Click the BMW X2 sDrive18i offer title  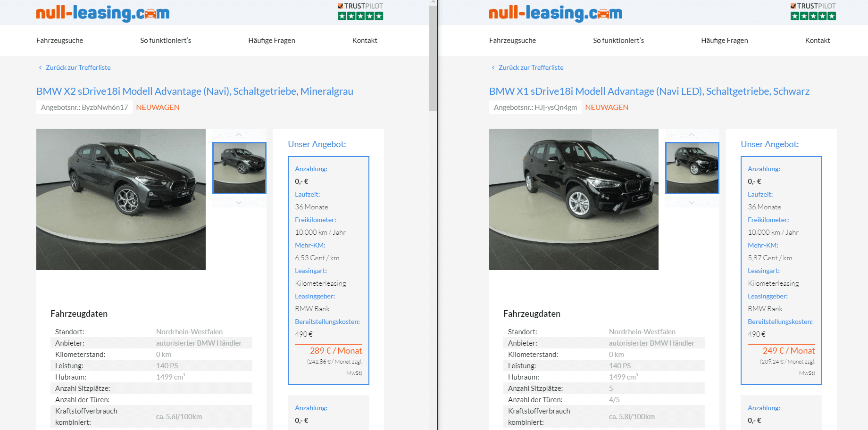tap(195, 91)
